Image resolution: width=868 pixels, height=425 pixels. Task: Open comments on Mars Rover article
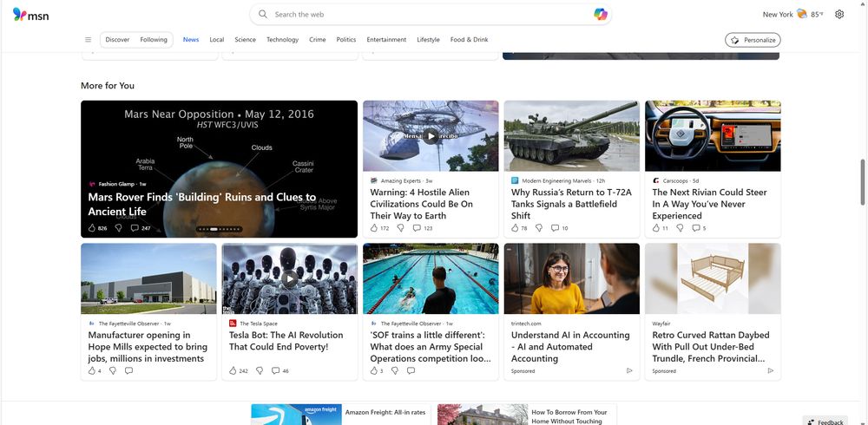pyautogui.click(x=141, y=228)
